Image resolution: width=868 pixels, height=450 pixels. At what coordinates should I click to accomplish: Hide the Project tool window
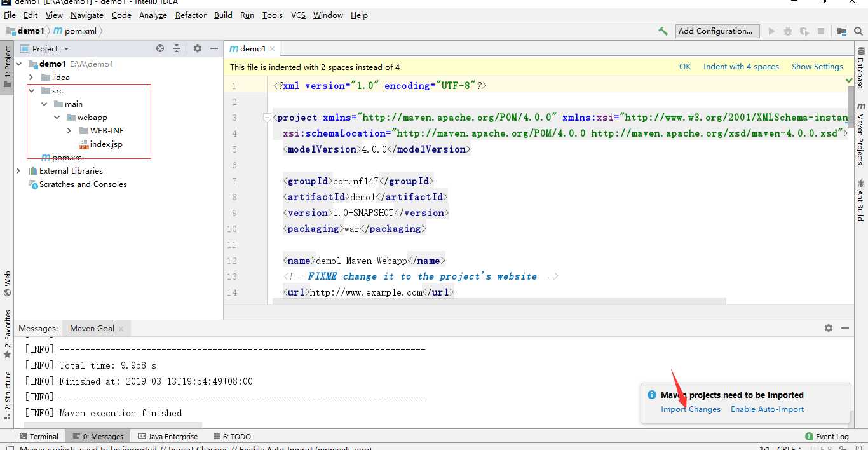(214, 48)
